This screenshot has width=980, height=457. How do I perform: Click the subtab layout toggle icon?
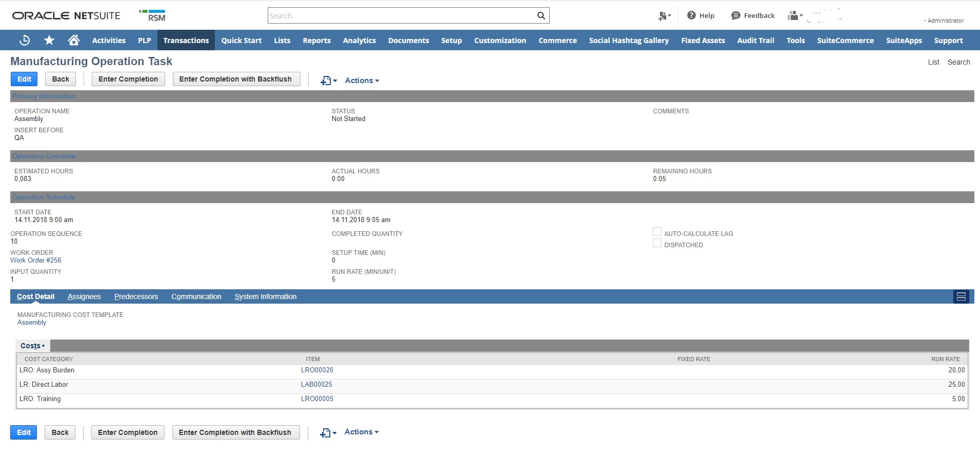tap(961, 296)
